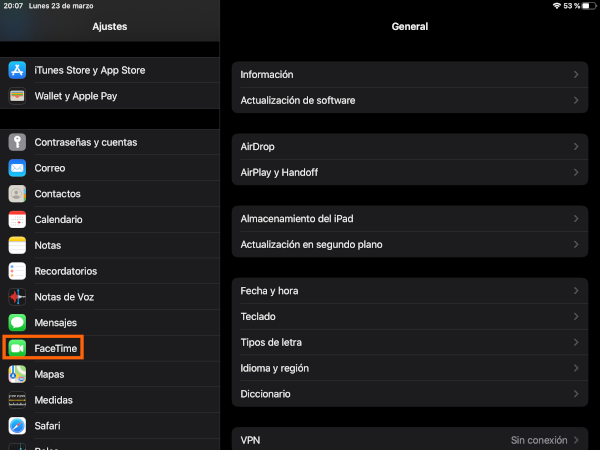Select Recordatorios in the settings list
Viewport: 600px width, 450px height.
point(65,271)
